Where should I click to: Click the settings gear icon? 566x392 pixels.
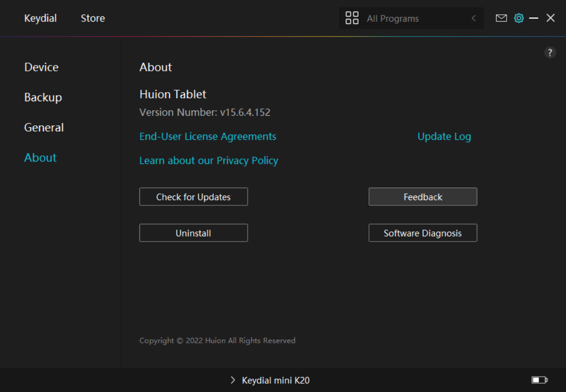(x=519, y=18)
